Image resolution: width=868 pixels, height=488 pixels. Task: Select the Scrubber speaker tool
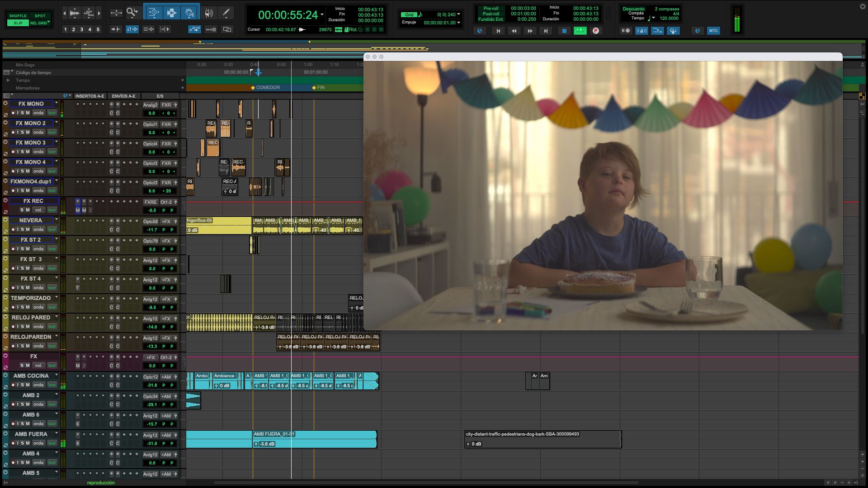point(208,13)
